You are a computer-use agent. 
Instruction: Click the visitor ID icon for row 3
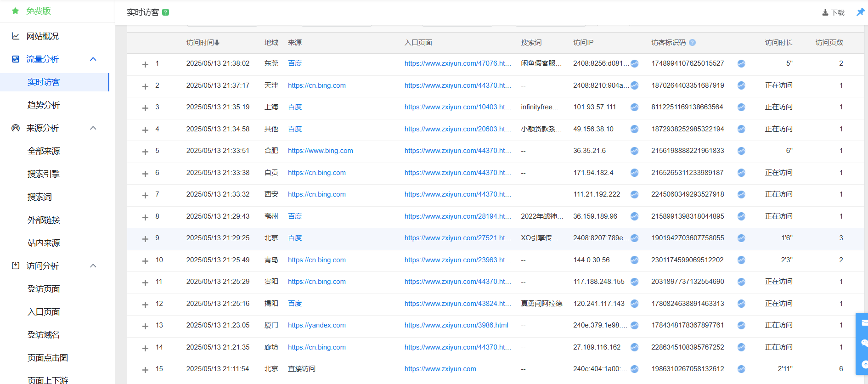[x=741, y=107]
